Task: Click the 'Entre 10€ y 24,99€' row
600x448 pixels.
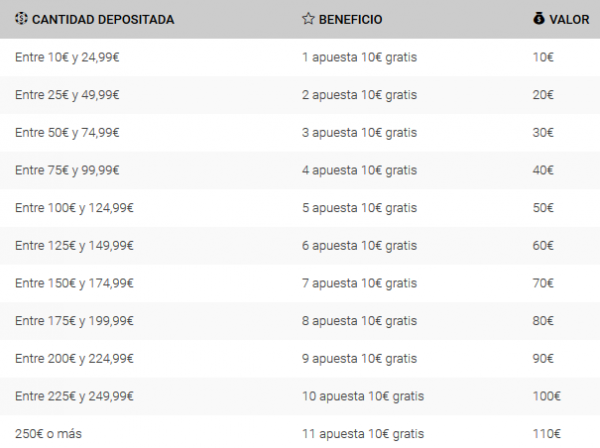Action: (x=300, y=57)
